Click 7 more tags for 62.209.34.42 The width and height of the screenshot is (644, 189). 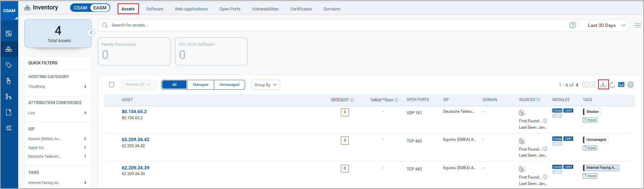[590, 148]
